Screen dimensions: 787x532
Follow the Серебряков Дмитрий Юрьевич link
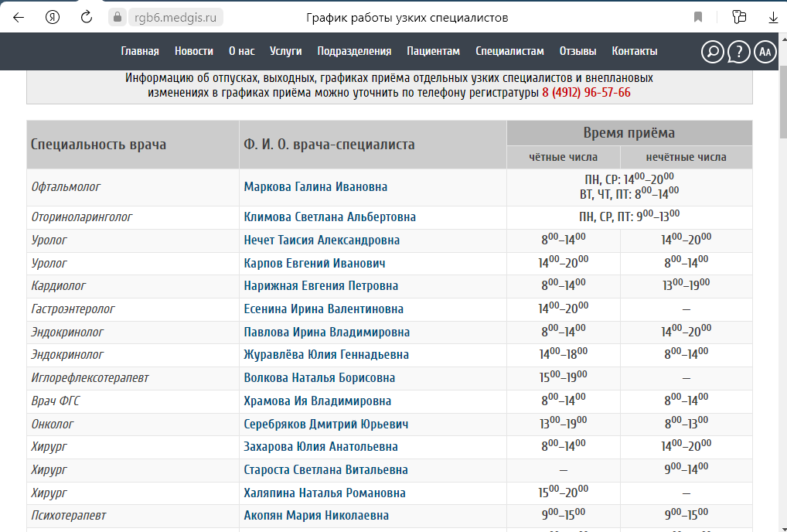325,425
